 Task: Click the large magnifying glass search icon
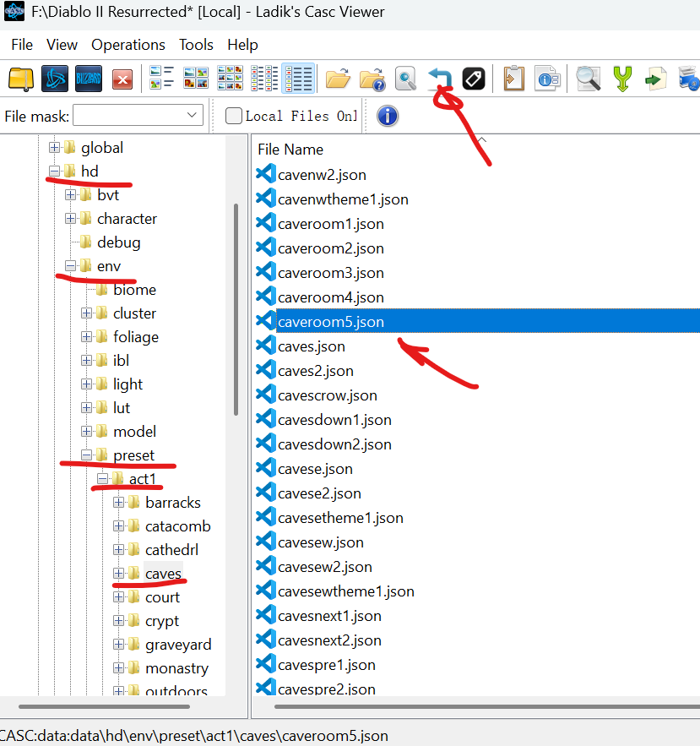589,78
